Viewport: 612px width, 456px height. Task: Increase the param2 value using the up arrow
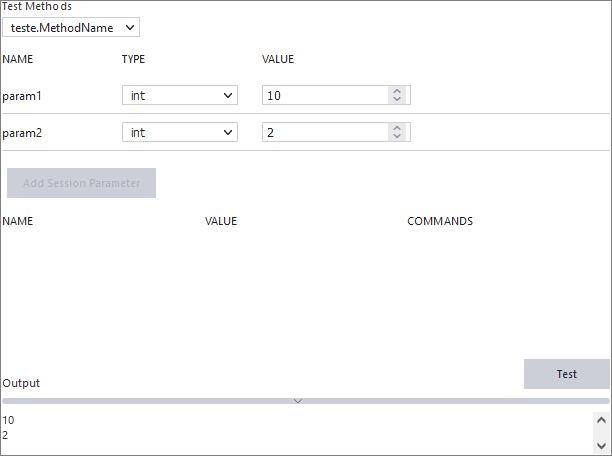(397, 128)
